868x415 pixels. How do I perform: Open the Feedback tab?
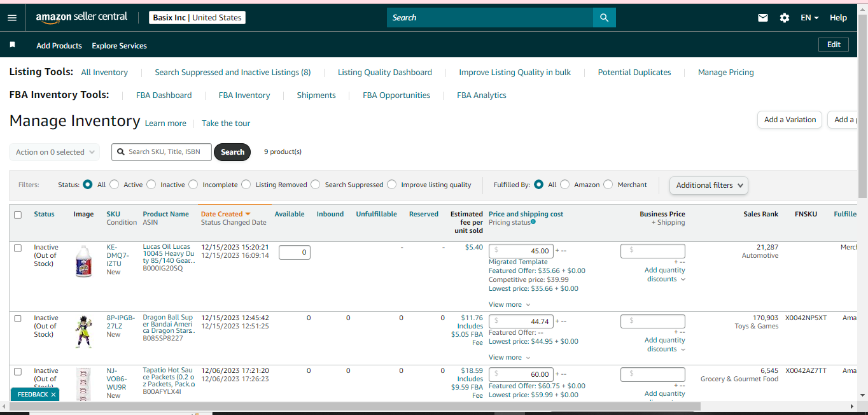tap(32, 395)
